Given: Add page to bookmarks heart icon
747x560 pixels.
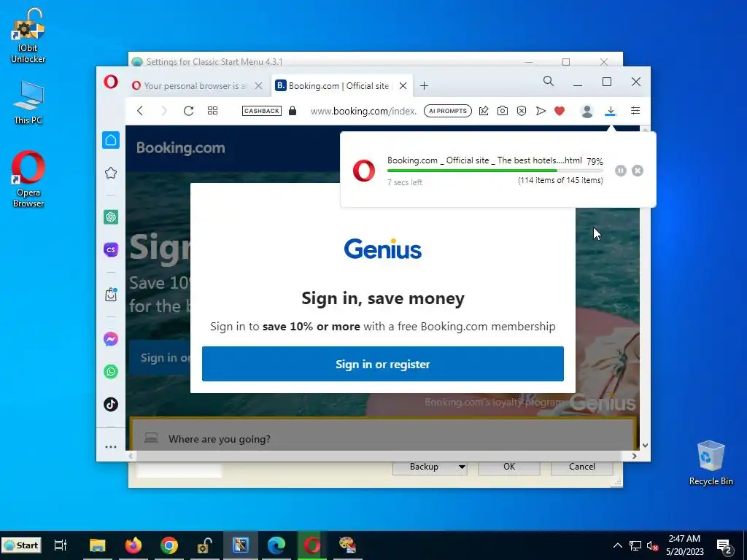Looking at the screenshot, I should point(560,111).
